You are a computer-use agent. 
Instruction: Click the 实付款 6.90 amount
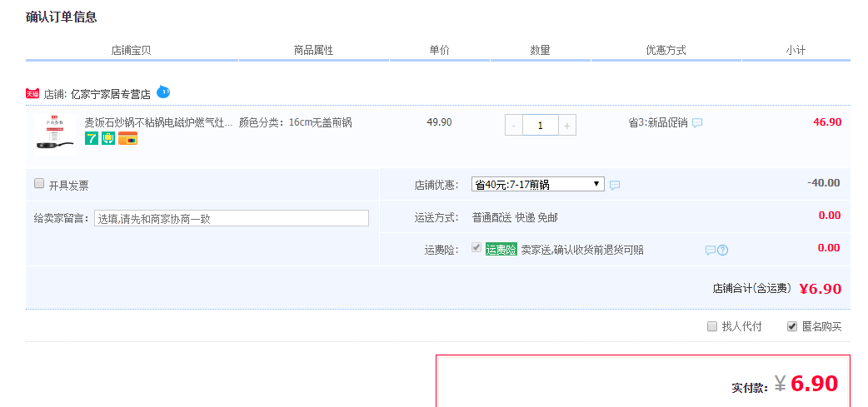pos(806,383)
